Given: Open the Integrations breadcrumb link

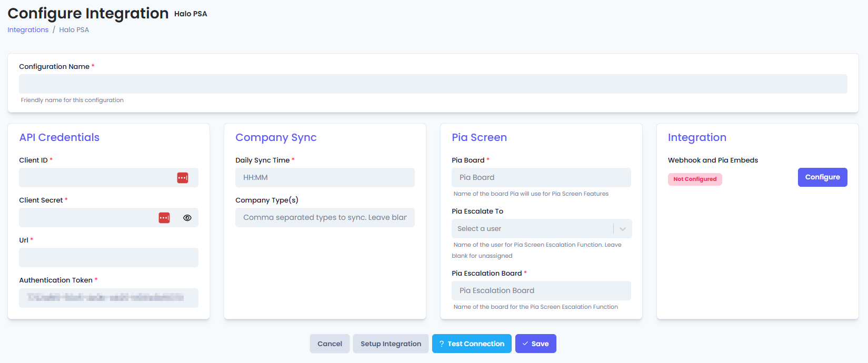Looking at the screenshot, I should [x=28, y=30].
